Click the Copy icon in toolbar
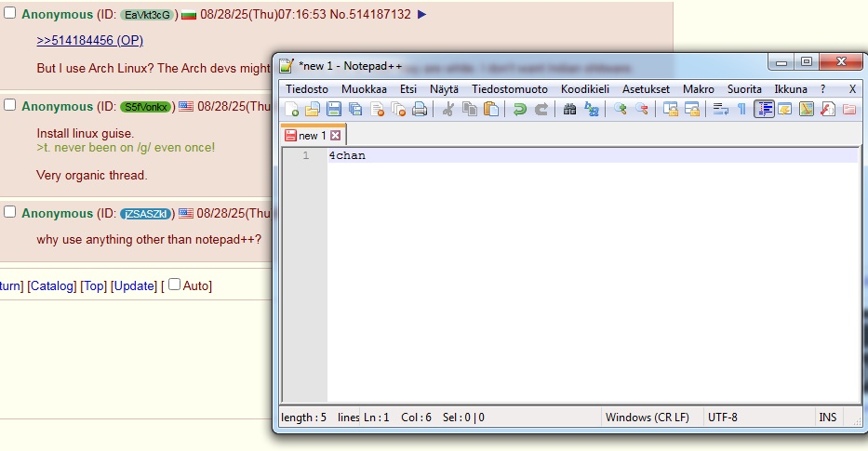Screen dimensions: 868x451 (470, 109)
